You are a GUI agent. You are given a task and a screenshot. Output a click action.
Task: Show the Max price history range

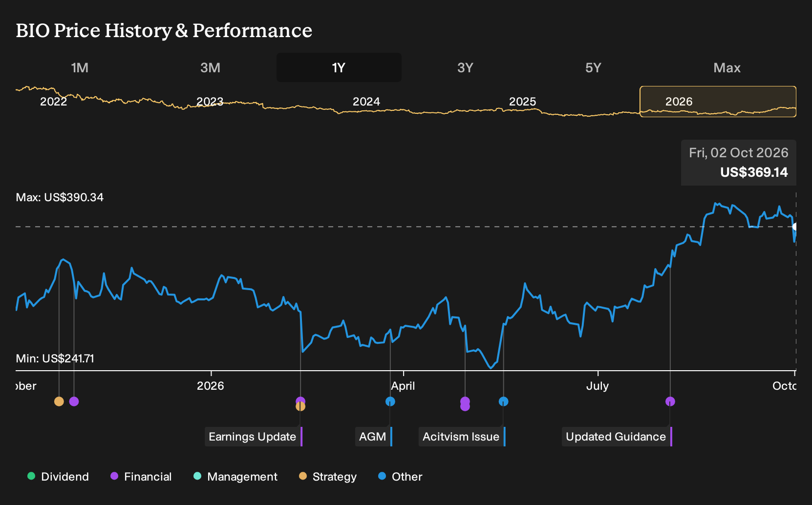pos(727,67)
